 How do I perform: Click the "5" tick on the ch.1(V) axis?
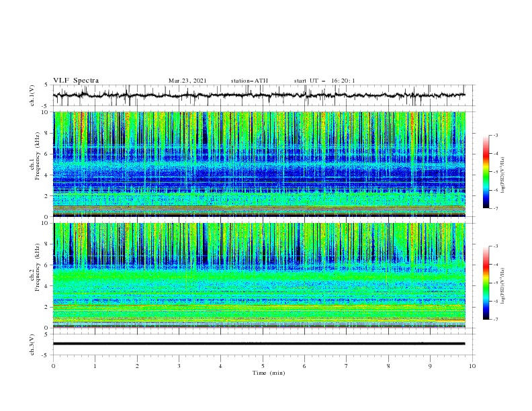[46, 85]
